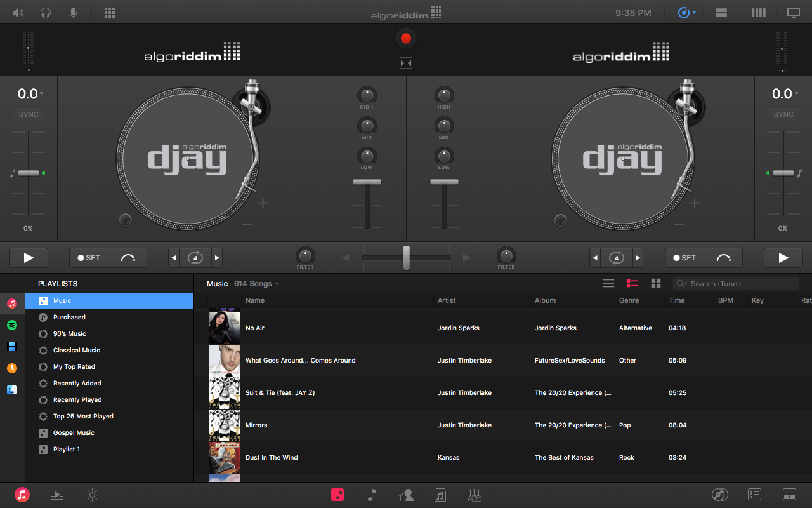Open the queue icon in bottom bar
This screenshot has height=508, width=812.
coord(57,495)
